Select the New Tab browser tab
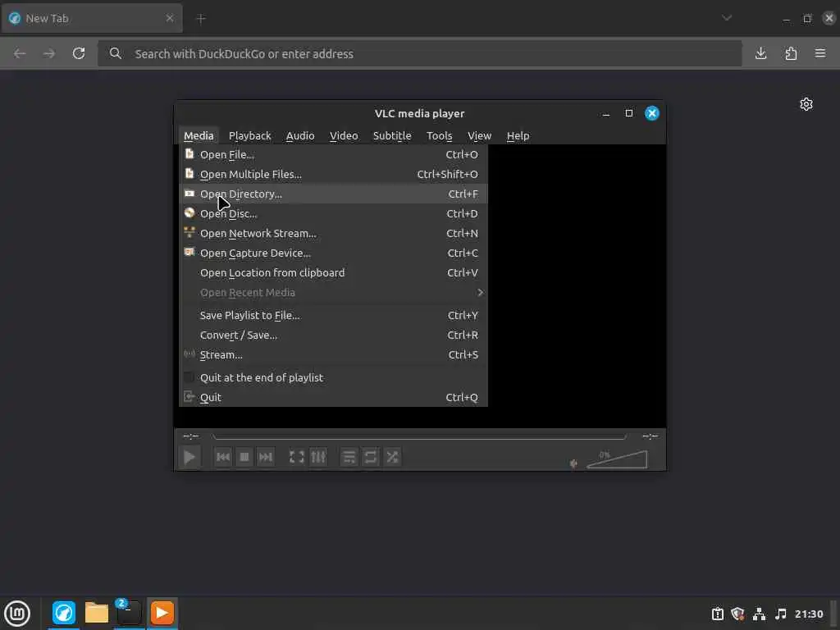 tap(92, 18)
